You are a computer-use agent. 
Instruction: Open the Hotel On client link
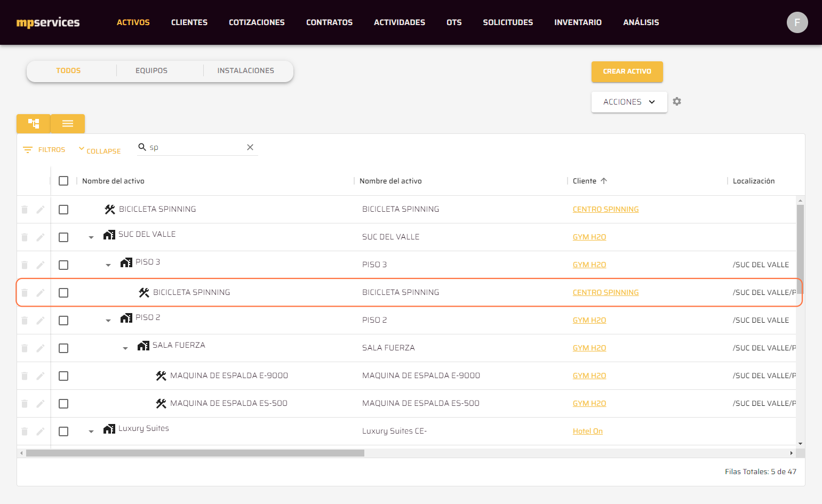coord(587,431)
